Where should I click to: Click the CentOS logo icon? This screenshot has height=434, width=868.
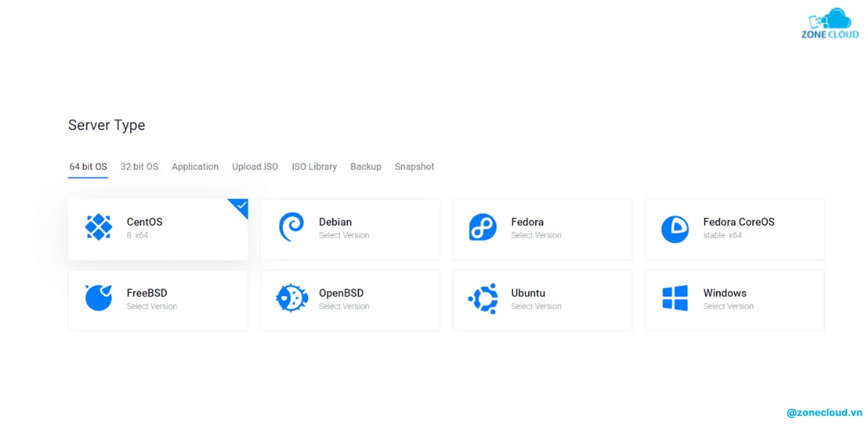pyautogui.click(x=98, y=227)
